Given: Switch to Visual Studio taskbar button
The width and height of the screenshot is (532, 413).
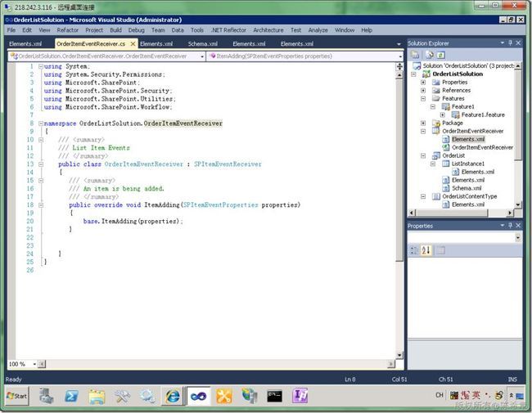Looking at the screenshot, I should click(x=198, y=396).
